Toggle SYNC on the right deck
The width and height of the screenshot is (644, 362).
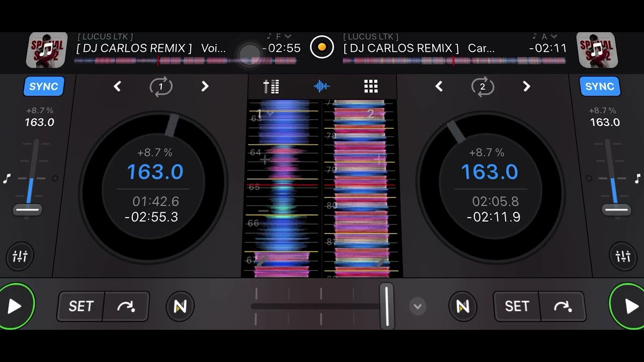[x=600, y=86]
